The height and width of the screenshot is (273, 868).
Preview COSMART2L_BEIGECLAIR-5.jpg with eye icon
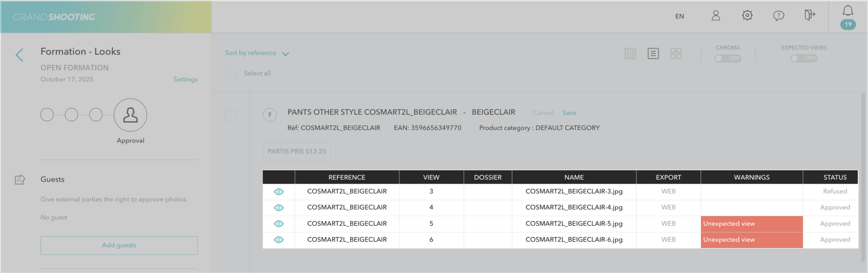279,224
